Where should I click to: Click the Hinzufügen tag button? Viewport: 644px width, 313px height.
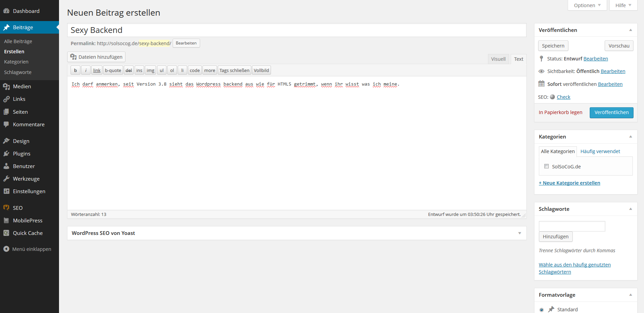pyautogui.click(x=555, y=237)
